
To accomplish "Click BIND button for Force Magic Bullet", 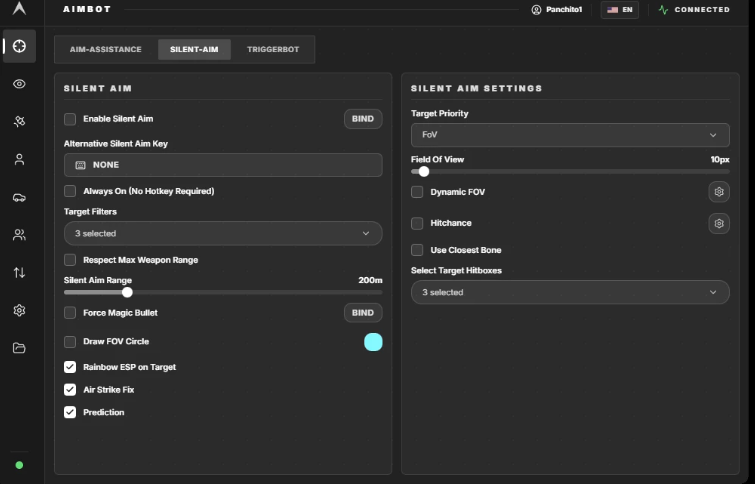I will (363, 313).
